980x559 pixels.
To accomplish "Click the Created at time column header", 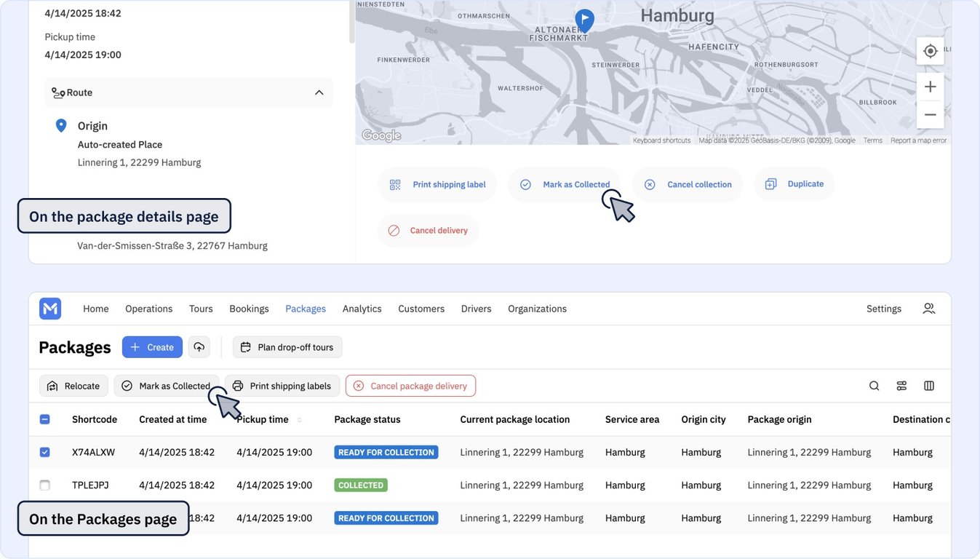I will click(173, 419).
